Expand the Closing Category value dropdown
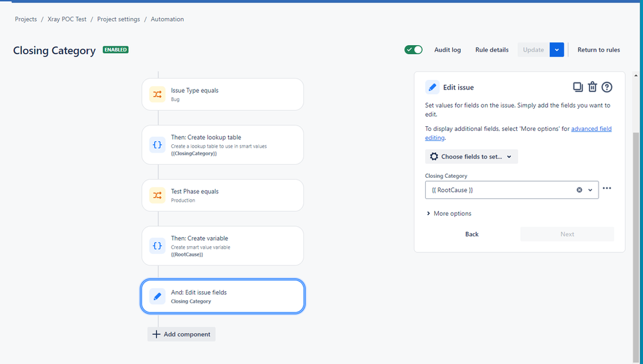This screenshot has height=364, width=643. tap(590, 190)
